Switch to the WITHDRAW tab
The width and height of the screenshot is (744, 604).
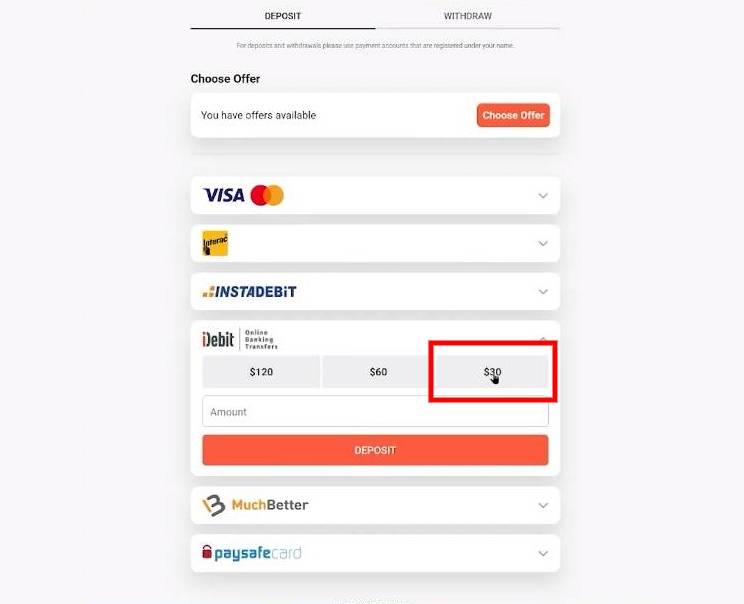coord(467,16)
